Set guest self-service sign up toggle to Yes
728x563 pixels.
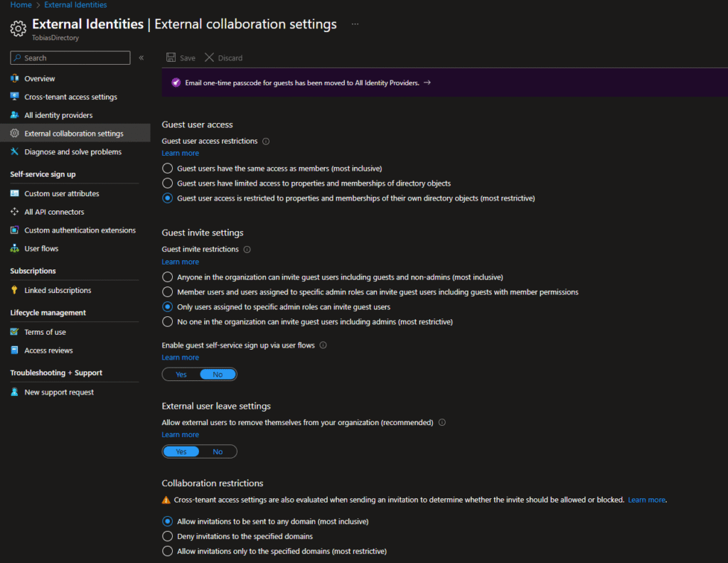(181, 374)
